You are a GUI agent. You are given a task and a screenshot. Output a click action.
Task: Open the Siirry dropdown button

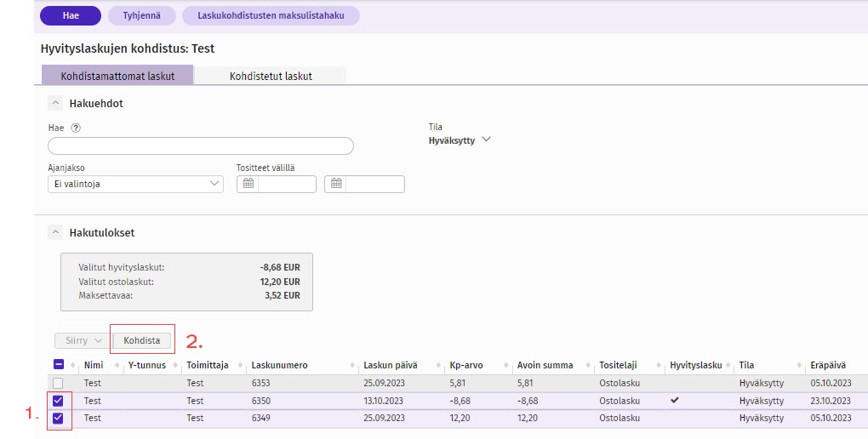click(x=83, y=340)
